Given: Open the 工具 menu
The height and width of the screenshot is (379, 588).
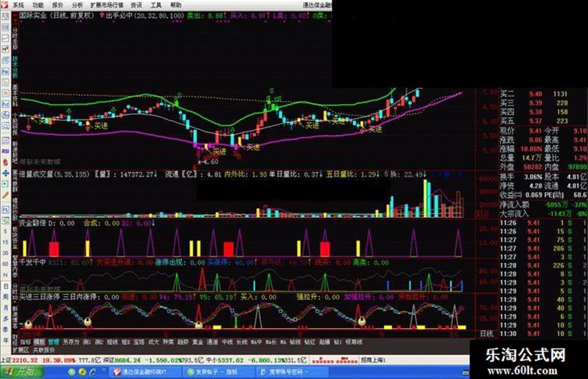Looking at the screenshot, I should pos(156,5).
